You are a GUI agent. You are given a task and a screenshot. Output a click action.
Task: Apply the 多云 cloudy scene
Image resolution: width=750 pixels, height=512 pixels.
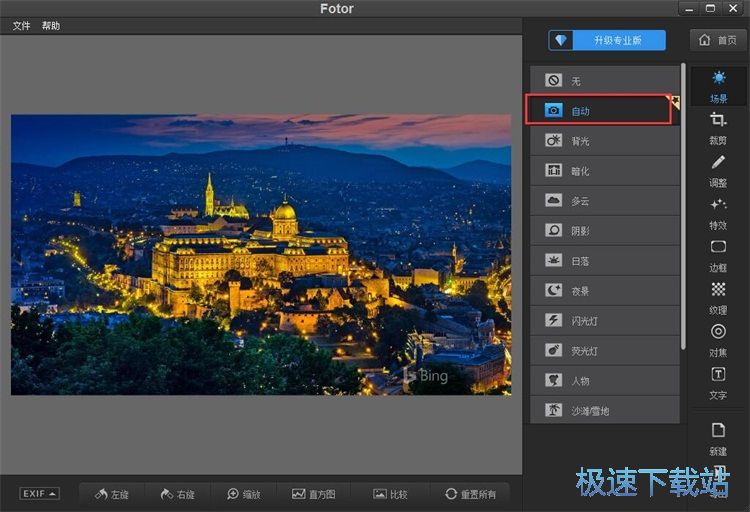(605, 200)
